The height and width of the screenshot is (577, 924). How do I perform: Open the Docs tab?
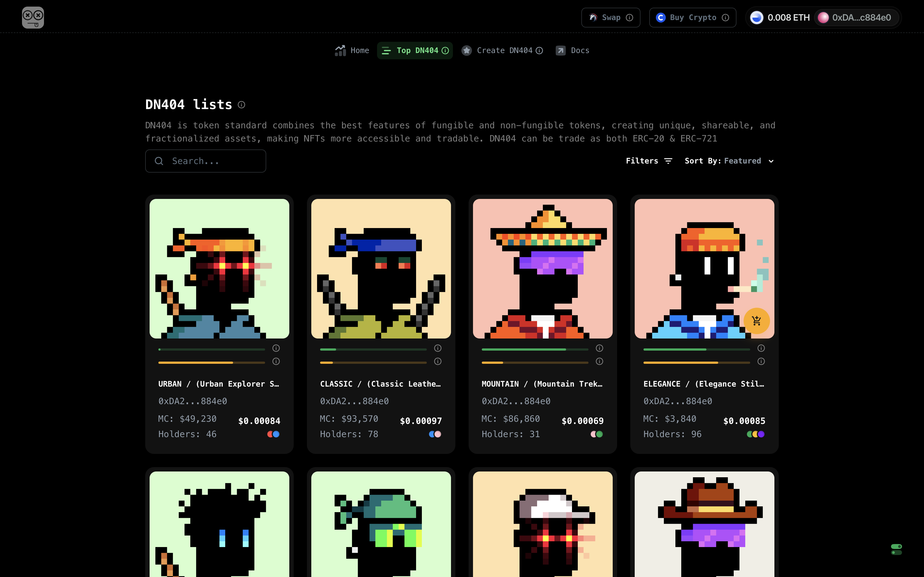(572, 50)
